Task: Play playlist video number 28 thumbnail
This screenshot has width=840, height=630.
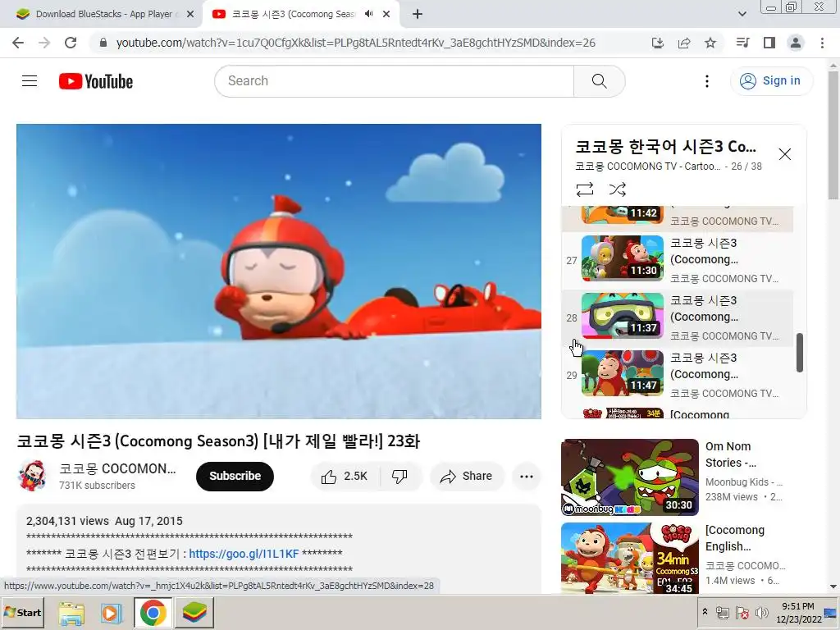Action: click(622, 316)
